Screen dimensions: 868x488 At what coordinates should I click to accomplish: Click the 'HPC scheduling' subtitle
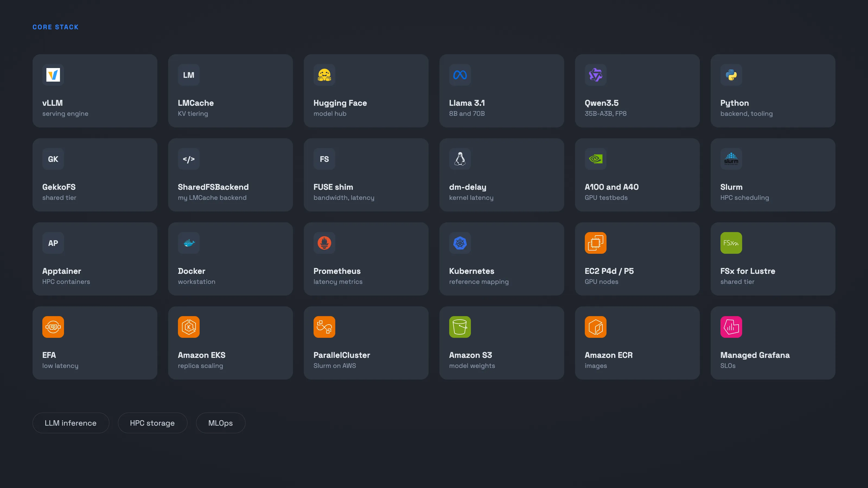tap(745, 198)
